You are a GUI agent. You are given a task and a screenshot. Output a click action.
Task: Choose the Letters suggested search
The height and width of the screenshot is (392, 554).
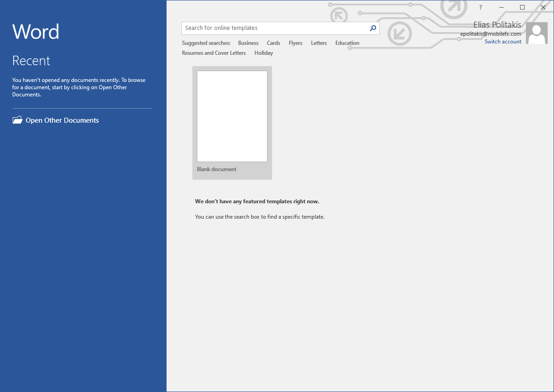click(319, 43)
